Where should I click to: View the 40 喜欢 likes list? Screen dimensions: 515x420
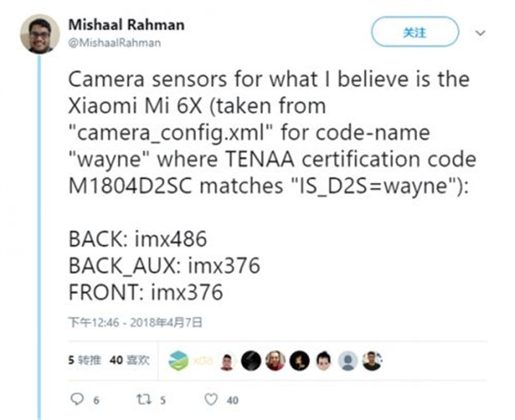click(x=130, y=360)
